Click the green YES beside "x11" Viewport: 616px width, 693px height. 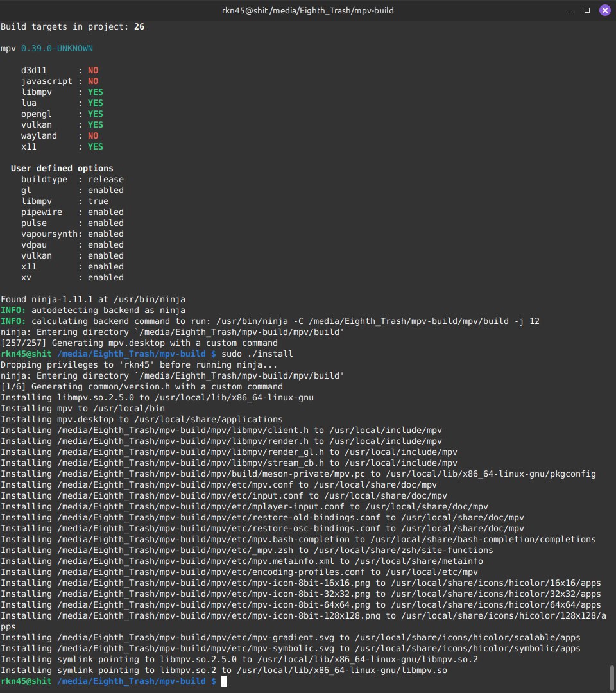[96, 147]
